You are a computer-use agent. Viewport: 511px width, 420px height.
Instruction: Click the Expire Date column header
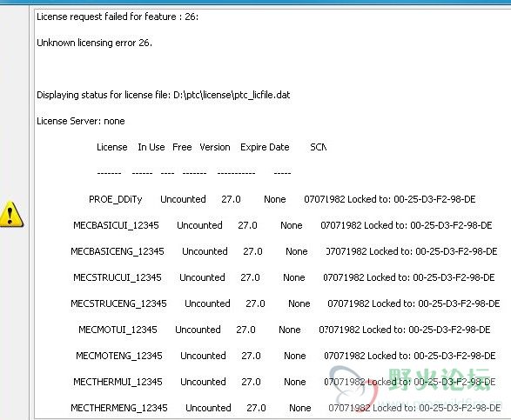tap(265, 147)
